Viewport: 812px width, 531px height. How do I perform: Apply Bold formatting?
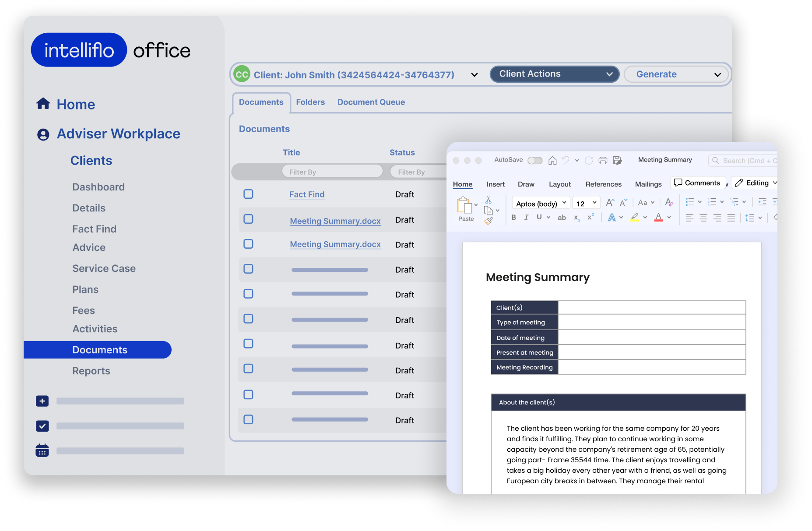514,217
